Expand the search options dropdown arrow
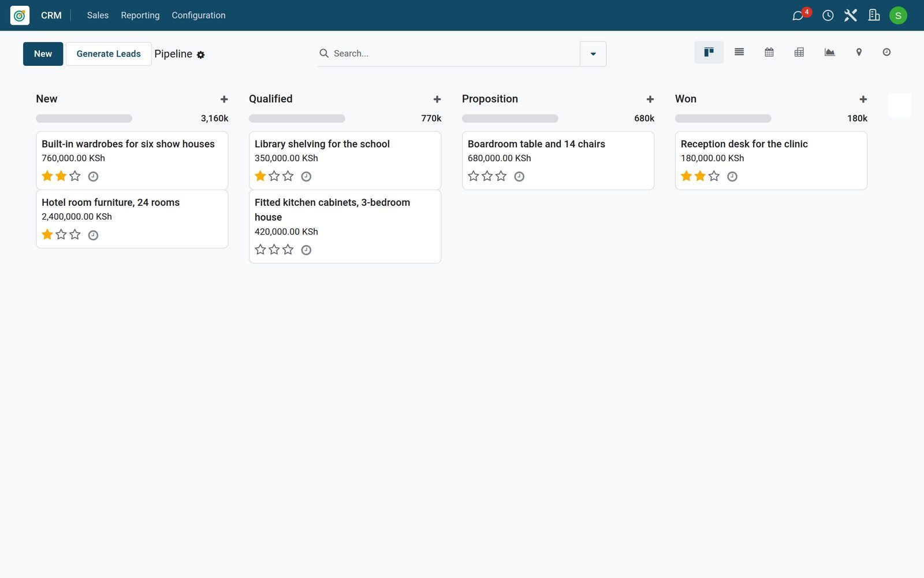 [593, 54]
